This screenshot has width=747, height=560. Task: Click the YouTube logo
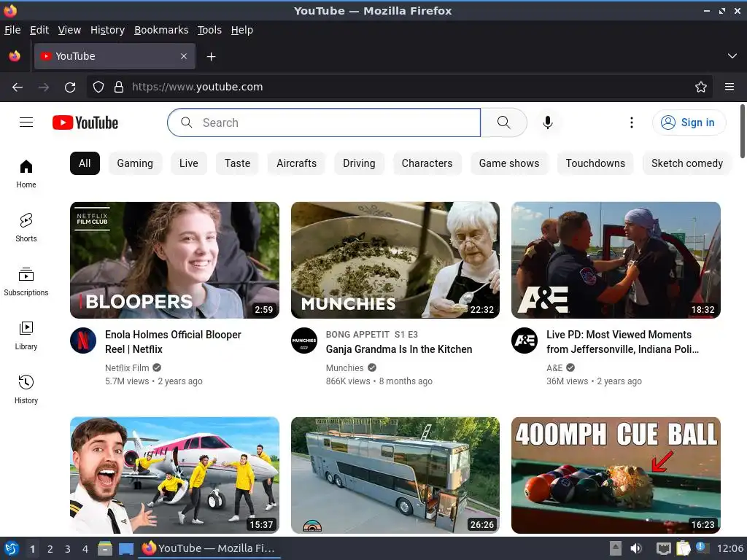click(x=85, y=122)
